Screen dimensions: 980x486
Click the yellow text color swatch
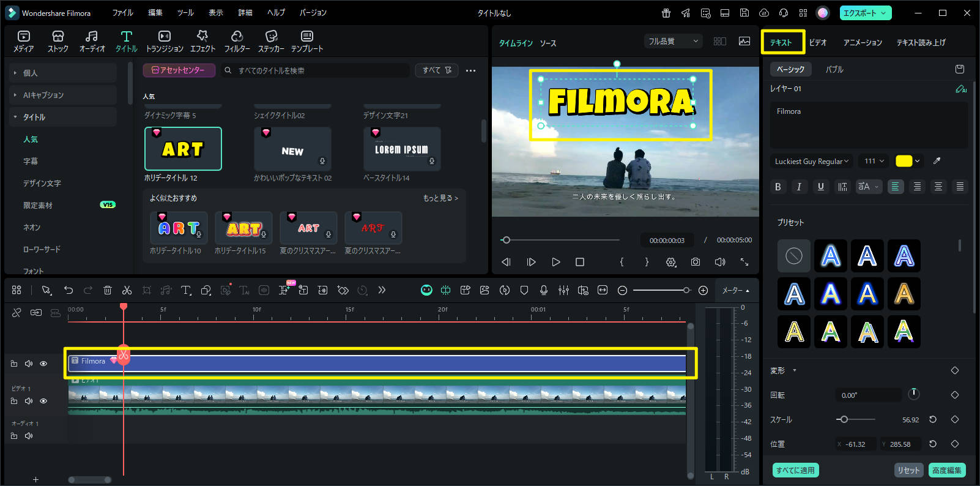904,161
